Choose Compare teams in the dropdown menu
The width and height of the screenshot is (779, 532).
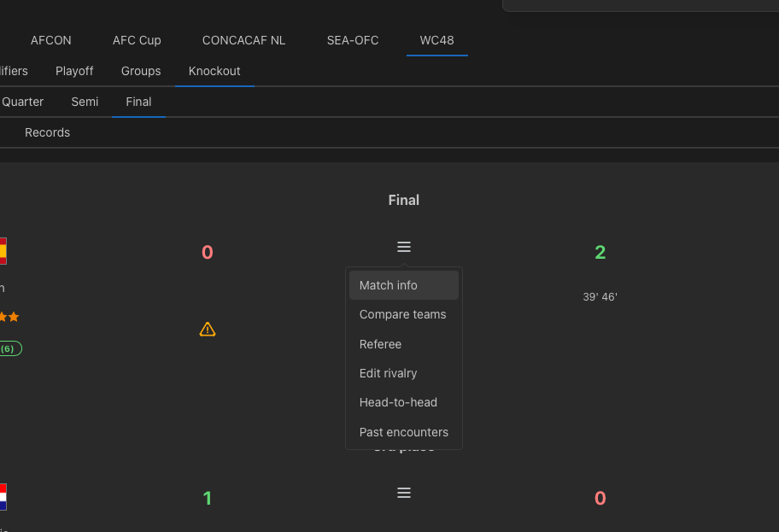click(403, 314)
